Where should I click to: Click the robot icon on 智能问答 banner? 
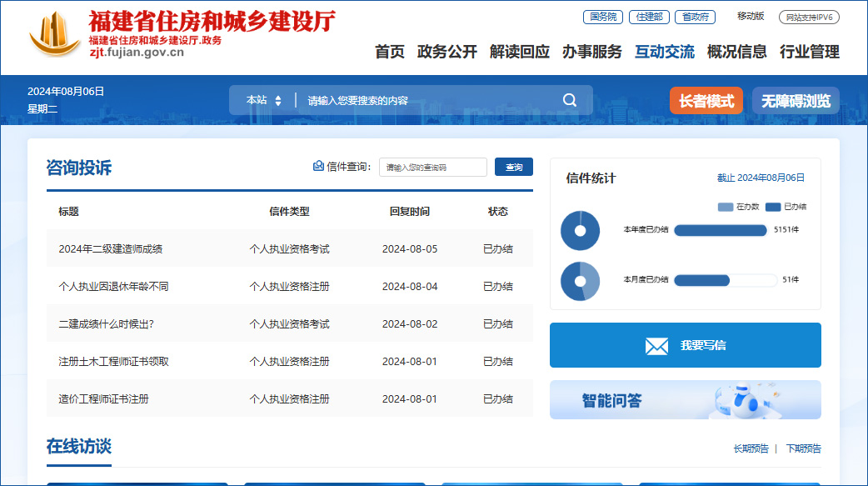pos(744,402)
